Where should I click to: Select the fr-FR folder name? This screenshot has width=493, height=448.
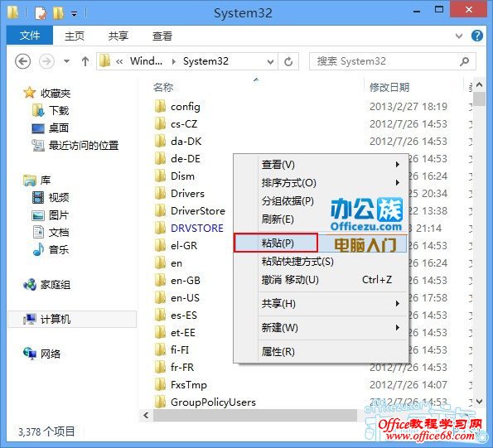click(x=182, y=367)
